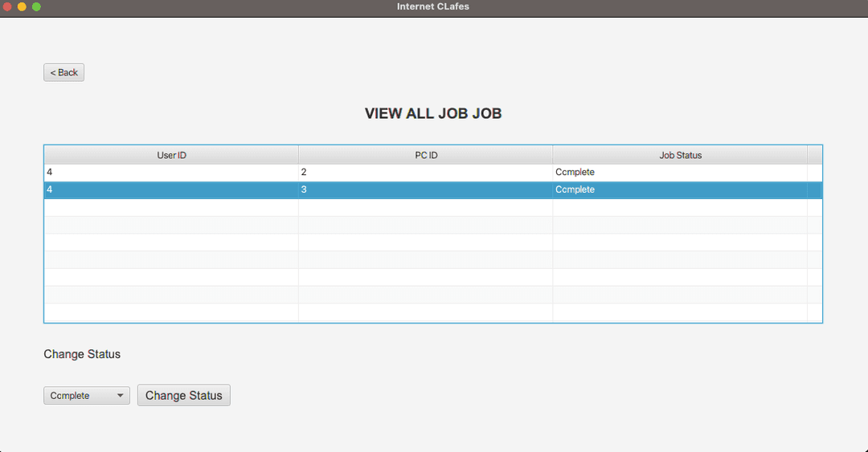Click the VIEW ALL JOB JOB heading
The height and width of the screenshot is (452, 868).
point(433,113)
